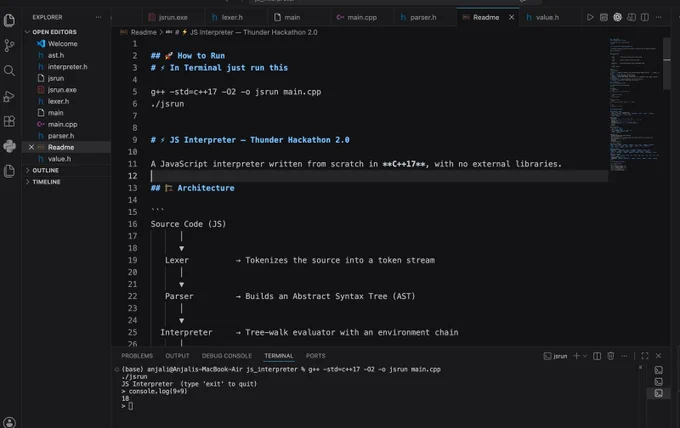Screen dimensions: 680x428
Task: Open the editor More Actions ellipsis
Action: tap(659, 17)
